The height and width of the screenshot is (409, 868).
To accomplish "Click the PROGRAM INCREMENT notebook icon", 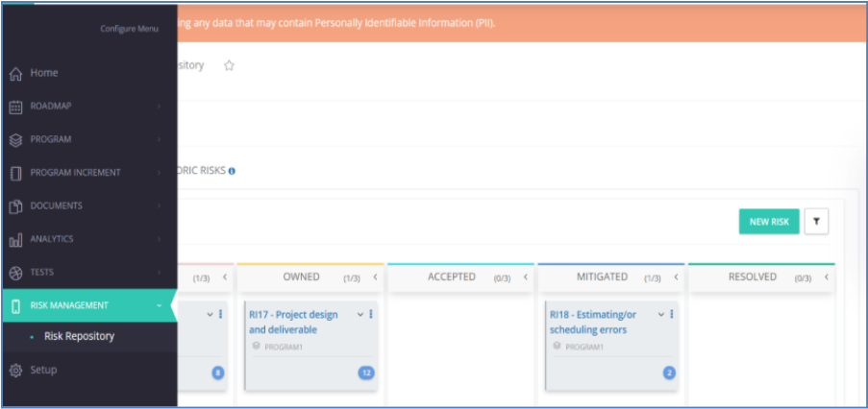I will click(x=16, y=173).
